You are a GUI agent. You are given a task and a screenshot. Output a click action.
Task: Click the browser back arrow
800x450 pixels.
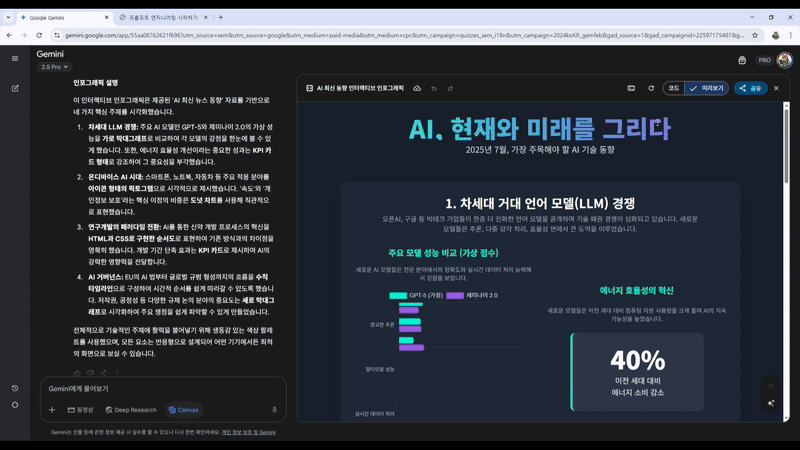(9, 35)
